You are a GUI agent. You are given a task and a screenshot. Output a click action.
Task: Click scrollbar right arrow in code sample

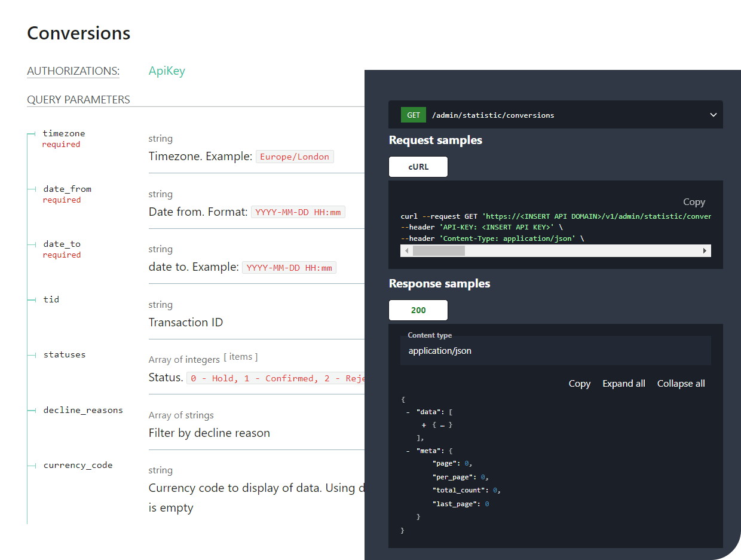[x=705, y=251]
